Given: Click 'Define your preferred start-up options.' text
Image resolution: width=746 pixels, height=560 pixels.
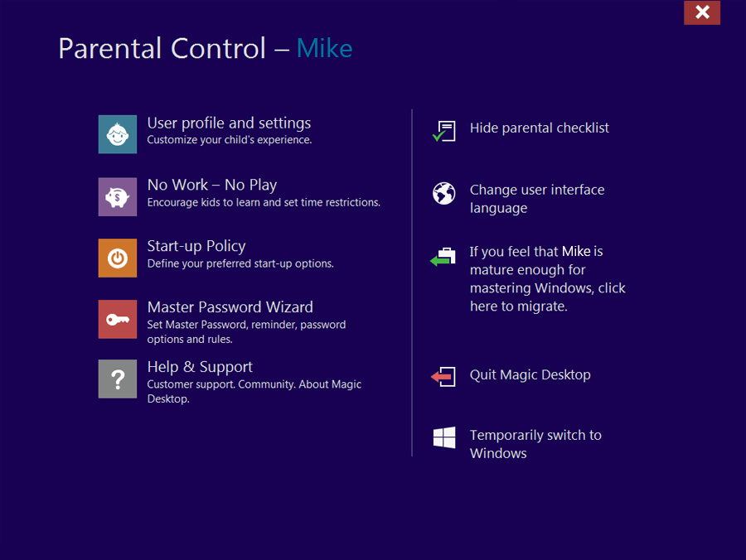Looking at the screenshot, I should (x=240, y=263).
